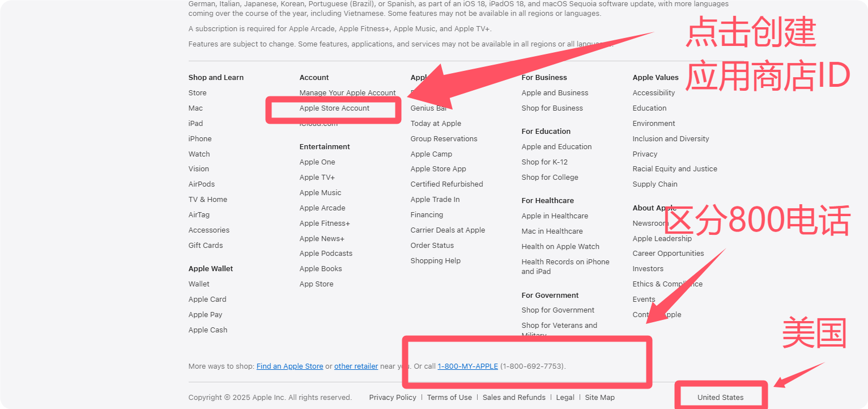Click the Mac in Healthcare link
Screen dimensions: 868x409
pyautogui.click(x=552, y=231)
